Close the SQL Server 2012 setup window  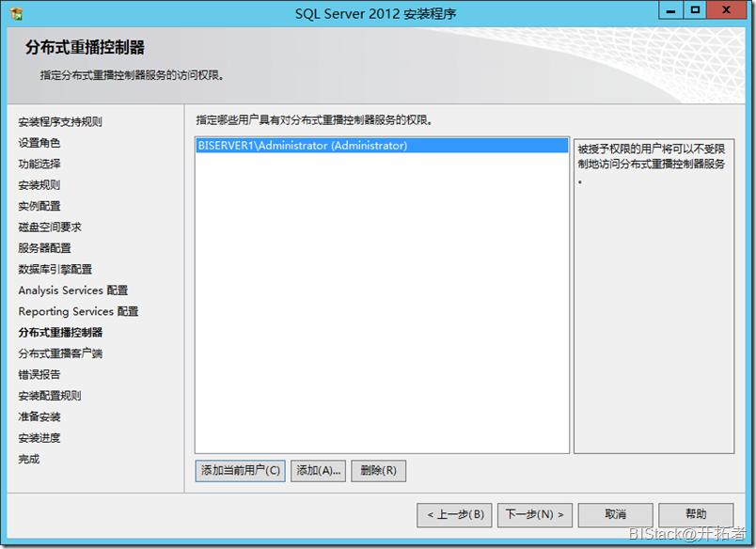click(726, 10)
